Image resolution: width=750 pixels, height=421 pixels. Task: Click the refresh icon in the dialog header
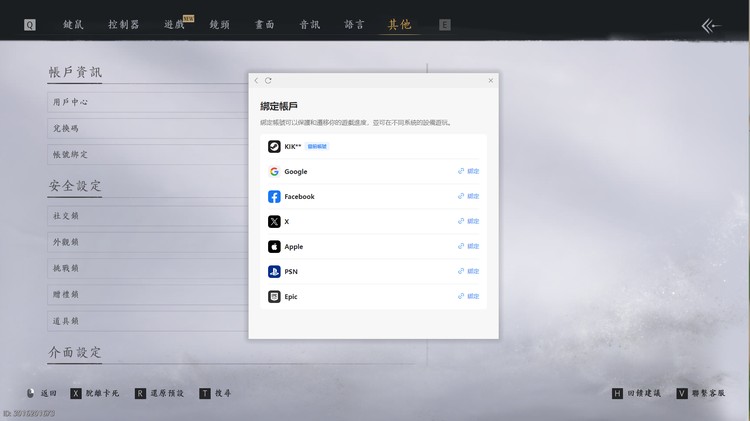pos(268,80)
